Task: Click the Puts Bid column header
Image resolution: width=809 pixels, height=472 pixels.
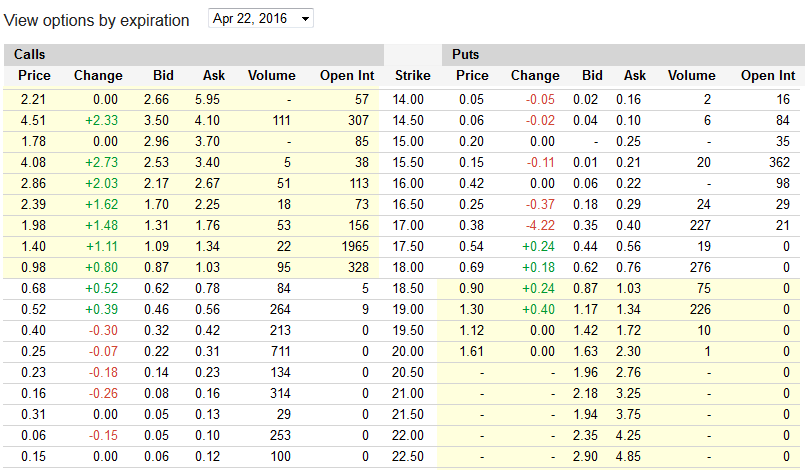Action: tap(592, 76)
